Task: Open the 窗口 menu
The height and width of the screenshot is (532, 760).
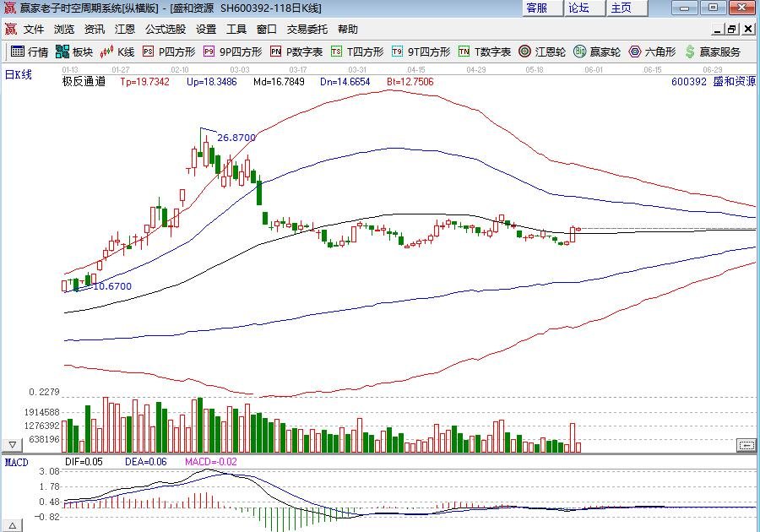Action: pyautogui.click(x=267, y=30)
